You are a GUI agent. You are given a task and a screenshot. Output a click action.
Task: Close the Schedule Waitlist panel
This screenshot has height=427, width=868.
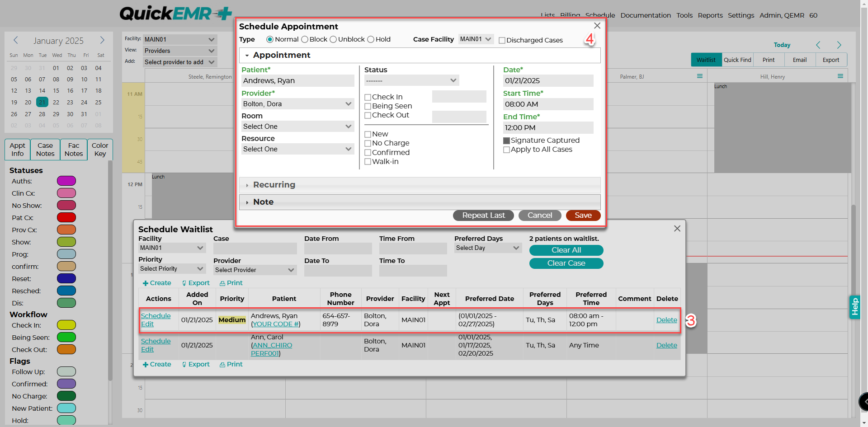(x=677, y=229)
